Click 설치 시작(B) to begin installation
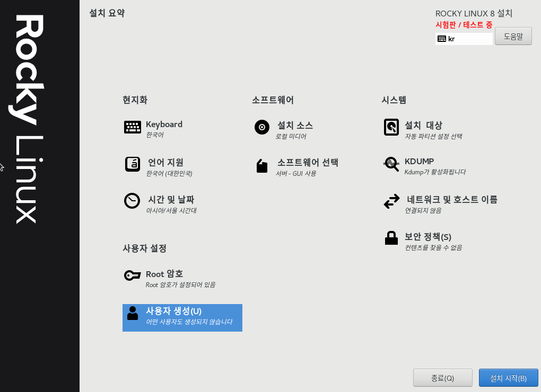541x392 pixels. [508, 378]
